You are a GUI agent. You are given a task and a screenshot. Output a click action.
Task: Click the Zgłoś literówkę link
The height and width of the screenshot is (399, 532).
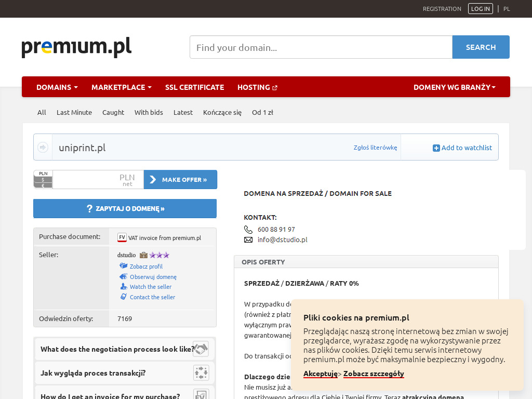click(x=375, y=148)
